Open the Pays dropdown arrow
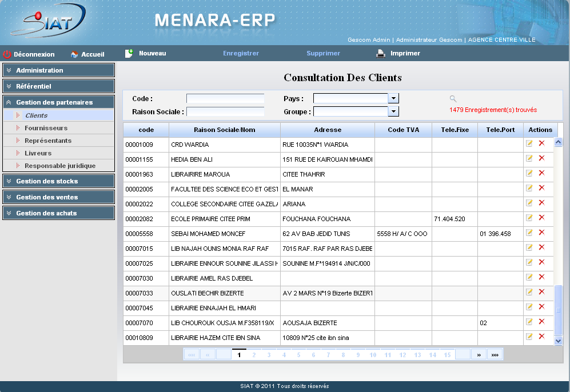Viewport: 570px width, 392px height. pyautogui.click(x=393, y=98)
